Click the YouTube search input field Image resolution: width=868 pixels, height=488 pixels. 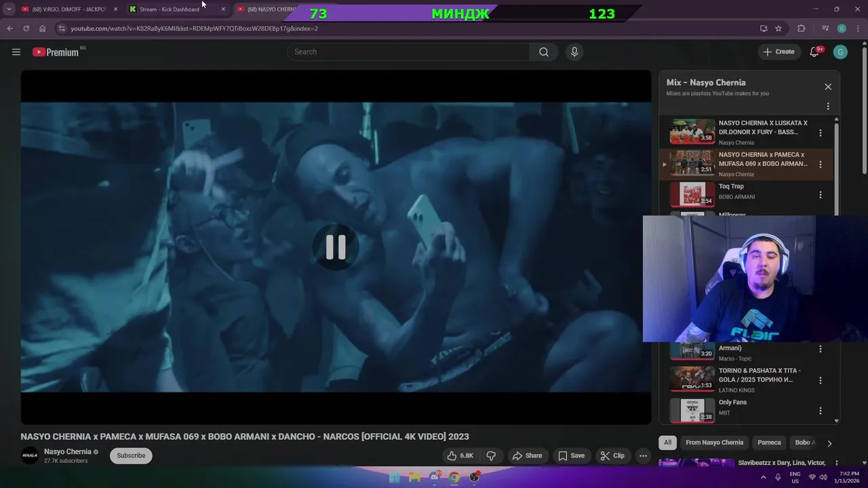(x=409, y=52)
